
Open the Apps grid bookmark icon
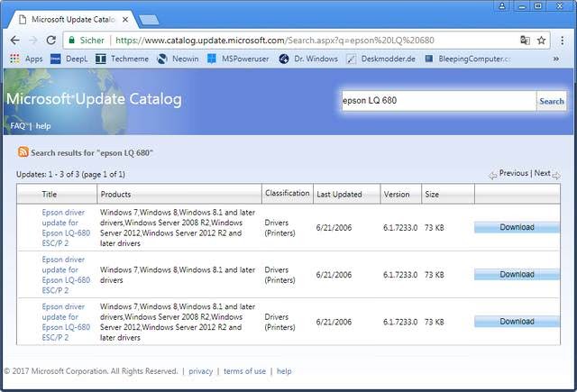coord(14,59)
